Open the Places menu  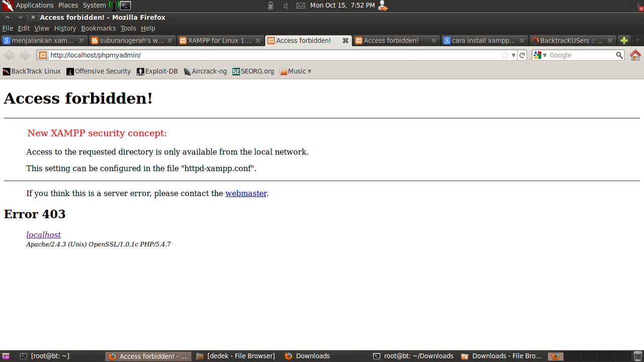click(68, 6)
